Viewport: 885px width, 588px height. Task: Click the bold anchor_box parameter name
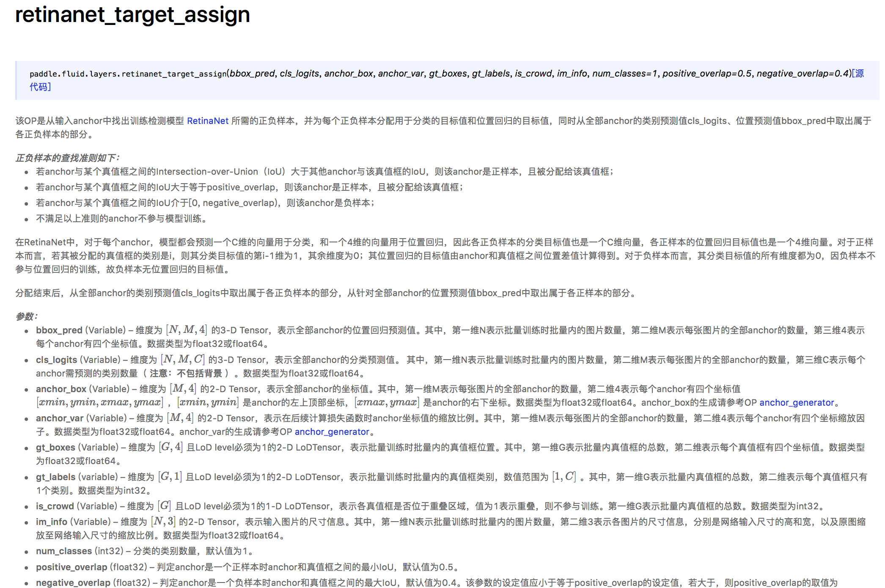(61, 389)
